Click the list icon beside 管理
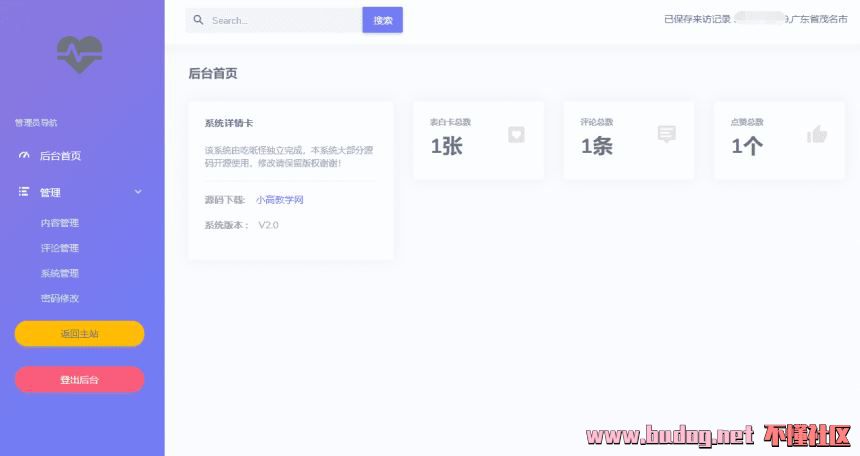Image resolution: width=860 pixels, height=456 pixels. (24, 191)
